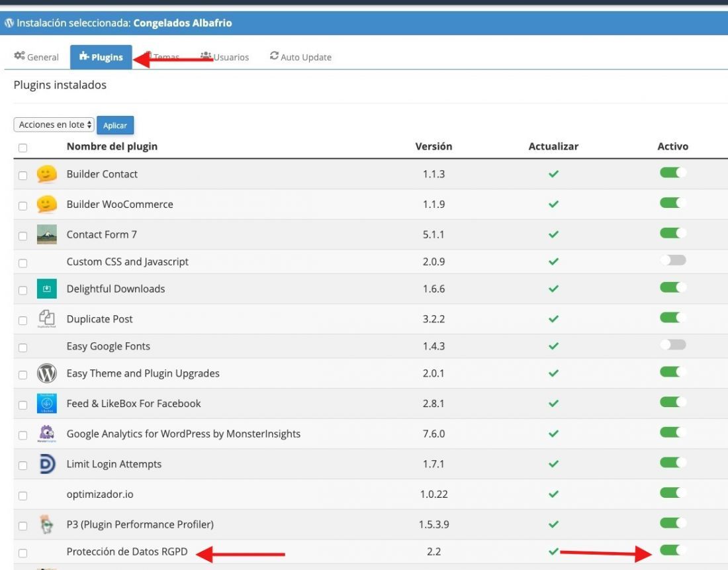Click the Activo column header
The image size is (728, 570).
point(673,146)
